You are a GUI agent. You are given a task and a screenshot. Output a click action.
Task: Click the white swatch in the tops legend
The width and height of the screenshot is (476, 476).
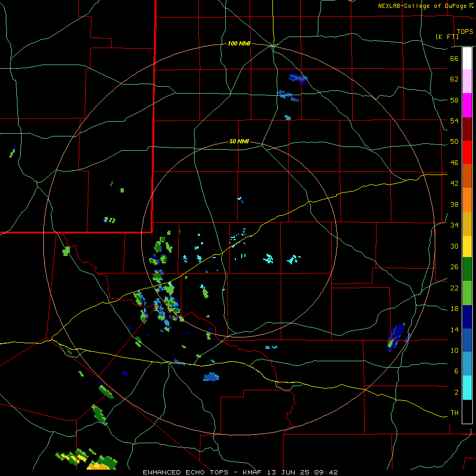point(467,58)
